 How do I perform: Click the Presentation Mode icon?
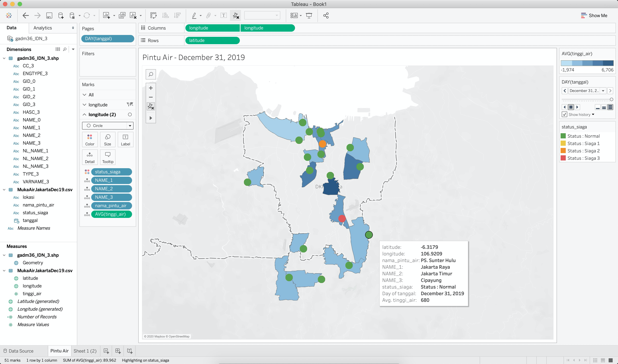pos(309,15)
